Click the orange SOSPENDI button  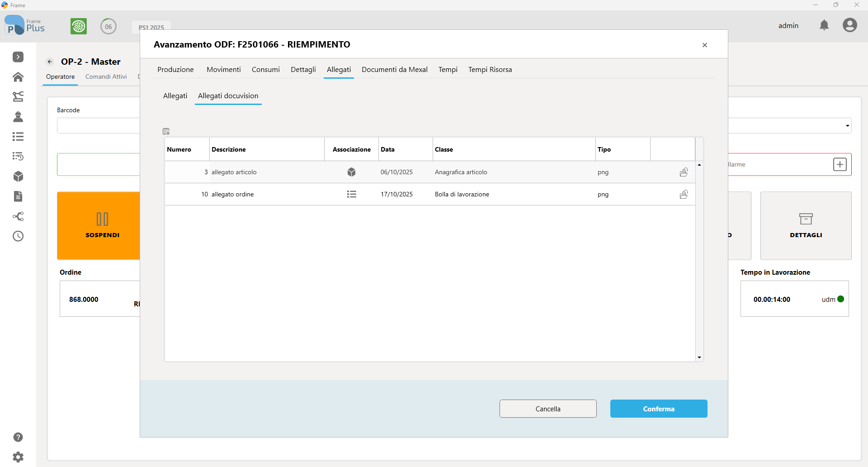coord(99,225)
